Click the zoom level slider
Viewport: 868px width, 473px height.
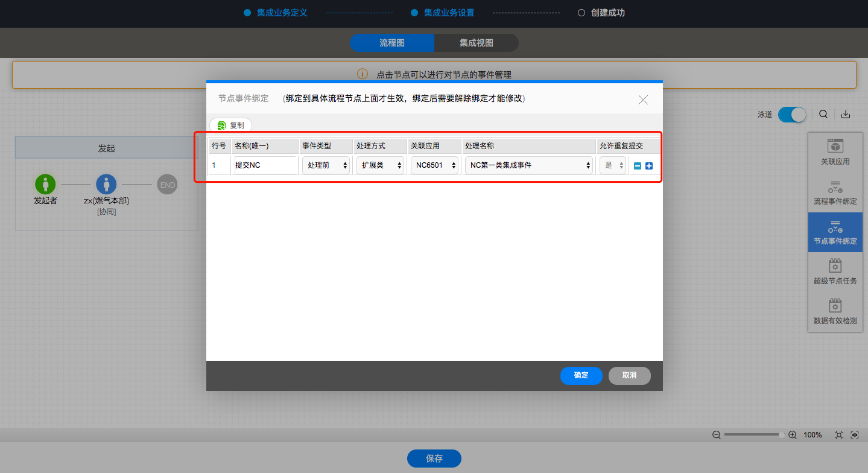754,435
